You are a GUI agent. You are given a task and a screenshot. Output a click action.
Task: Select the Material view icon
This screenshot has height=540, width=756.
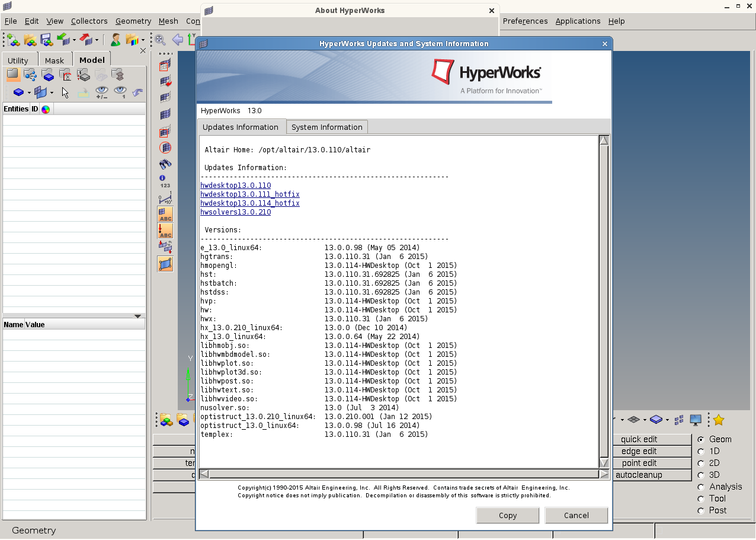point(65,75)
